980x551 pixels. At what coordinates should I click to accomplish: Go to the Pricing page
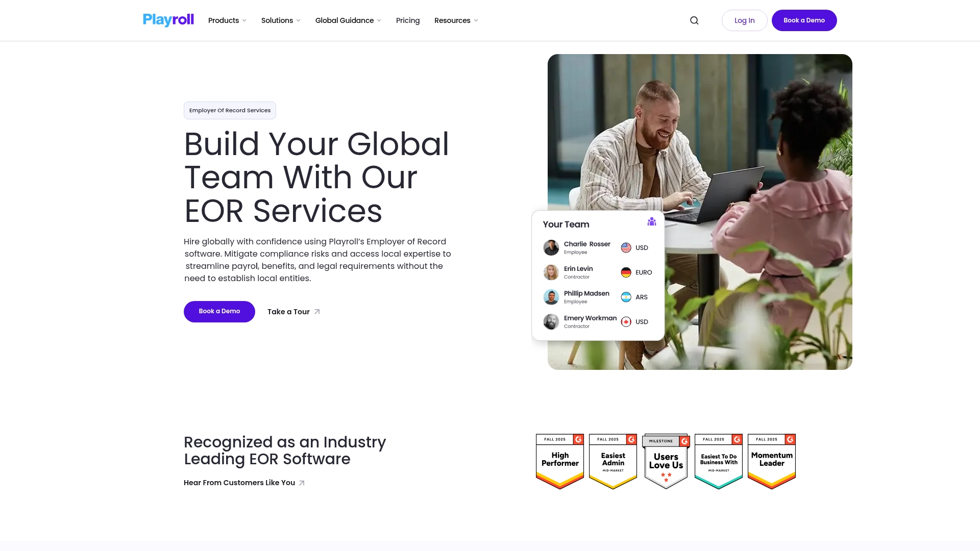pos(408,20)
